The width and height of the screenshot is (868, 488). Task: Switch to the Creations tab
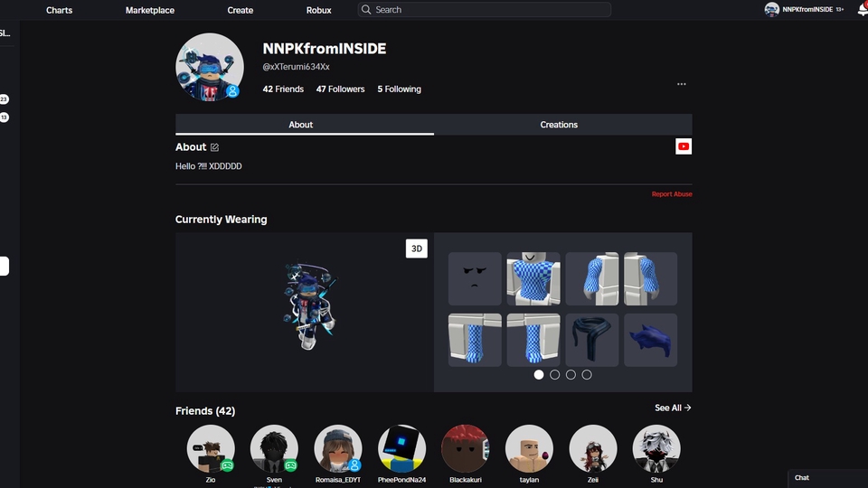coord(559,125)
